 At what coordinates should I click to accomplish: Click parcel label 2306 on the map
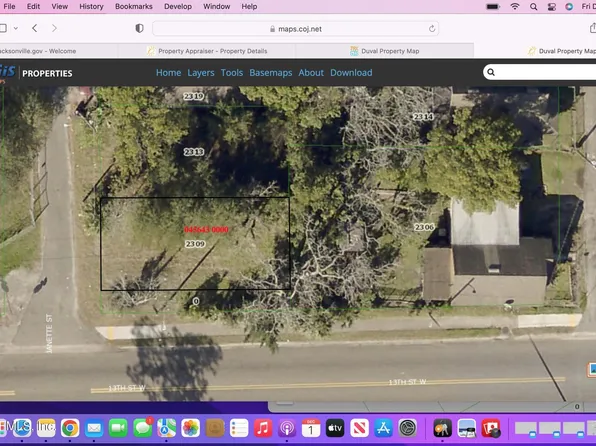click(424, 227)
